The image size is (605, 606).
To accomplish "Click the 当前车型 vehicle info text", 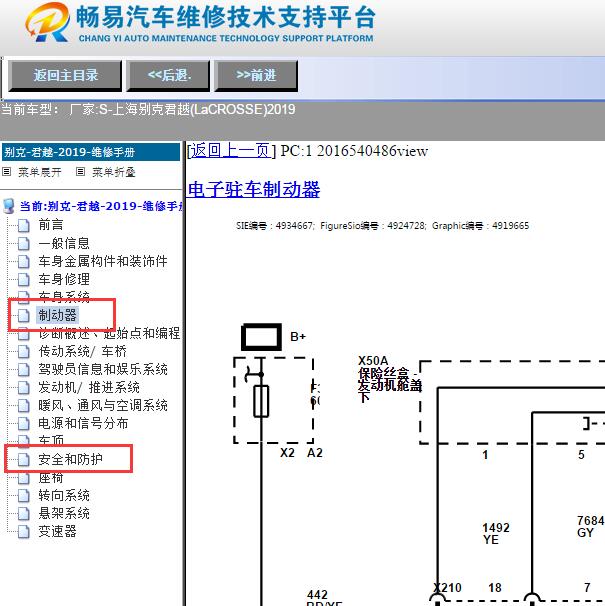I will [x=148, y=109].
